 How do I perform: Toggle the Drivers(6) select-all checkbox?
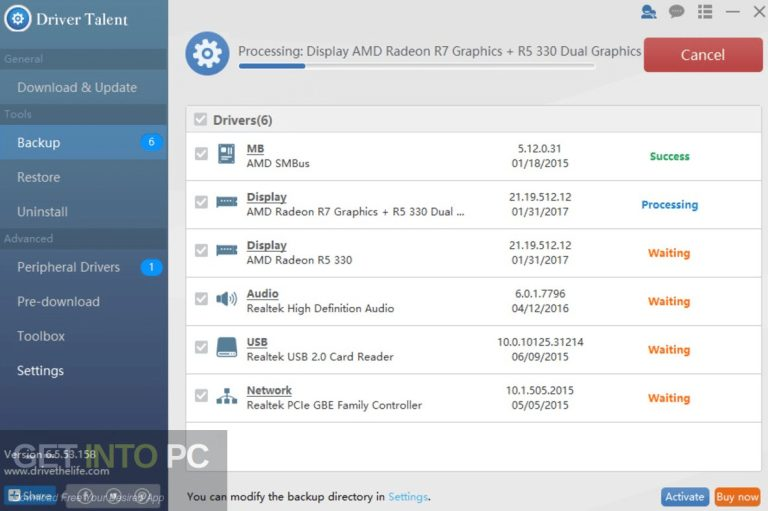200,120
